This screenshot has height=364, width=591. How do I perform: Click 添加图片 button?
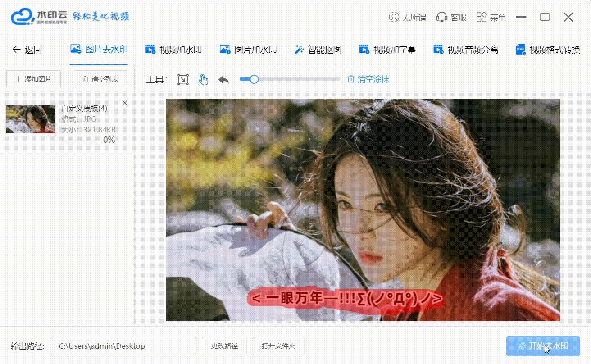[33, 79]
